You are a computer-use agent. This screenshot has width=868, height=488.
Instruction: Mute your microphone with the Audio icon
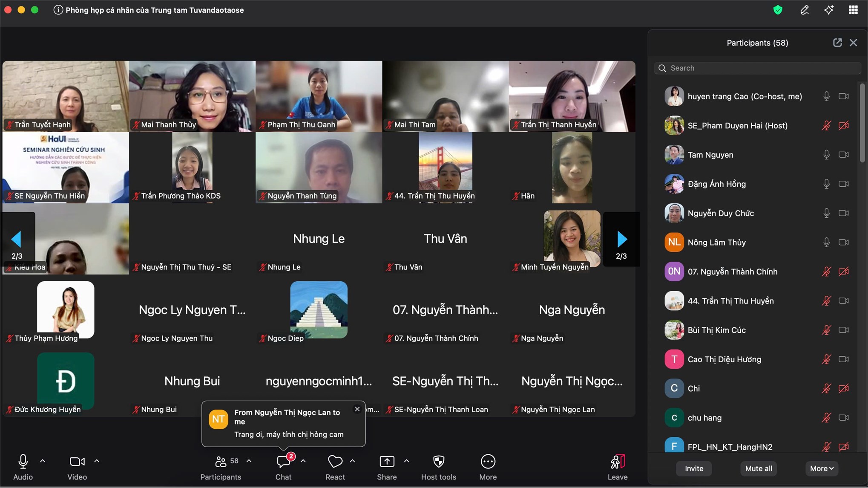click(23, 461)
